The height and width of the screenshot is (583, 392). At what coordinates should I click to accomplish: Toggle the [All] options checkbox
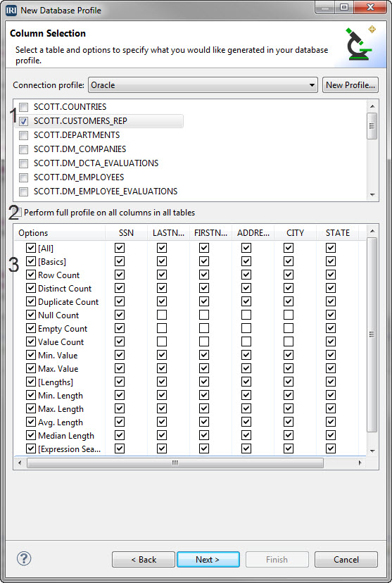tap(31, 248)
